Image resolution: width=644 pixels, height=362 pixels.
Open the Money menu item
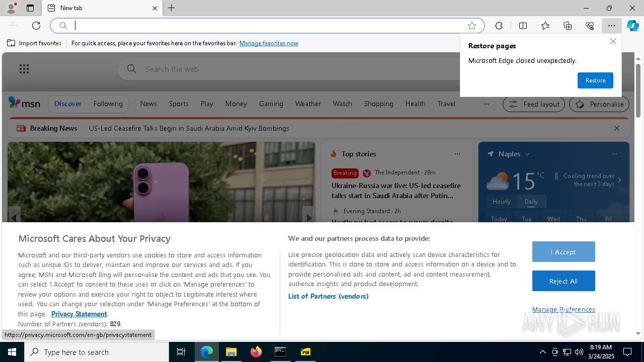(236, 104)
